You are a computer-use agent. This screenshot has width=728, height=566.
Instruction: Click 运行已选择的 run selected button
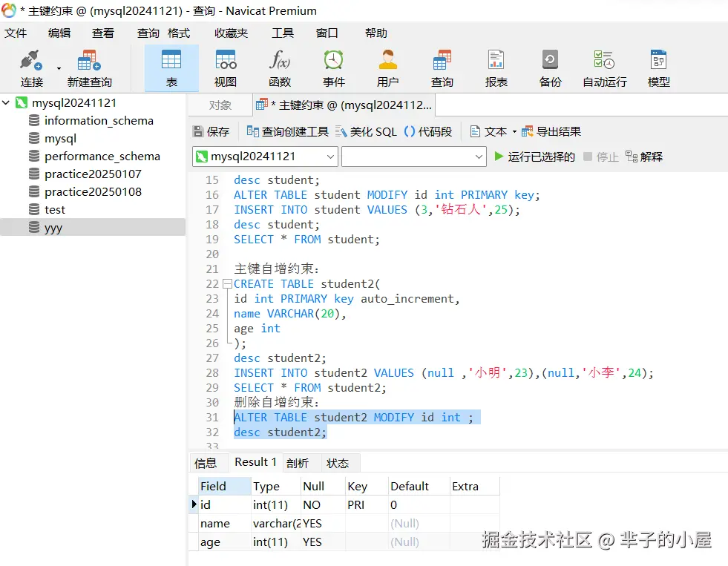(534, 157)
